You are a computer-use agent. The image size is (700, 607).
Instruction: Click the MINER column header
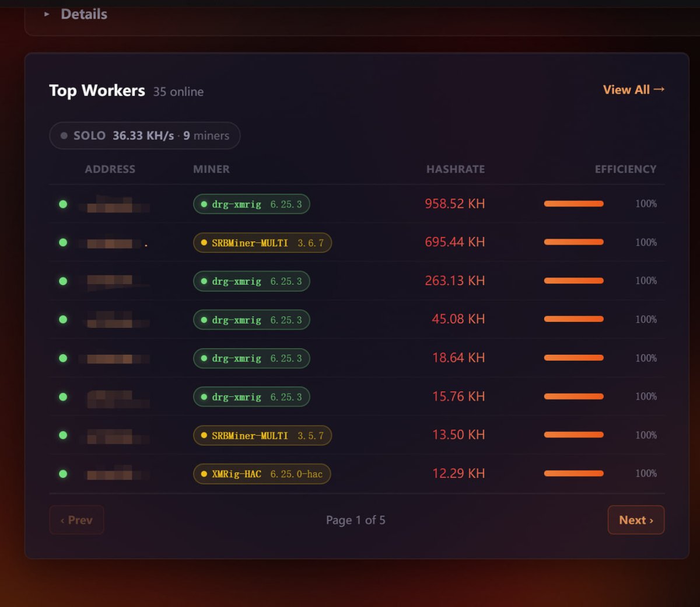tap(211, 169)
